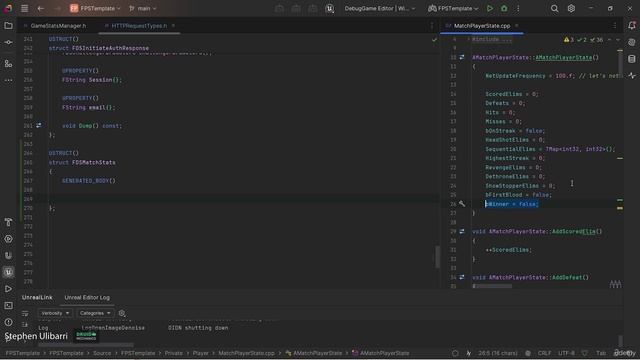Open IDE settings gear
This screenshot has height=360, width=640.
point(571,8)
